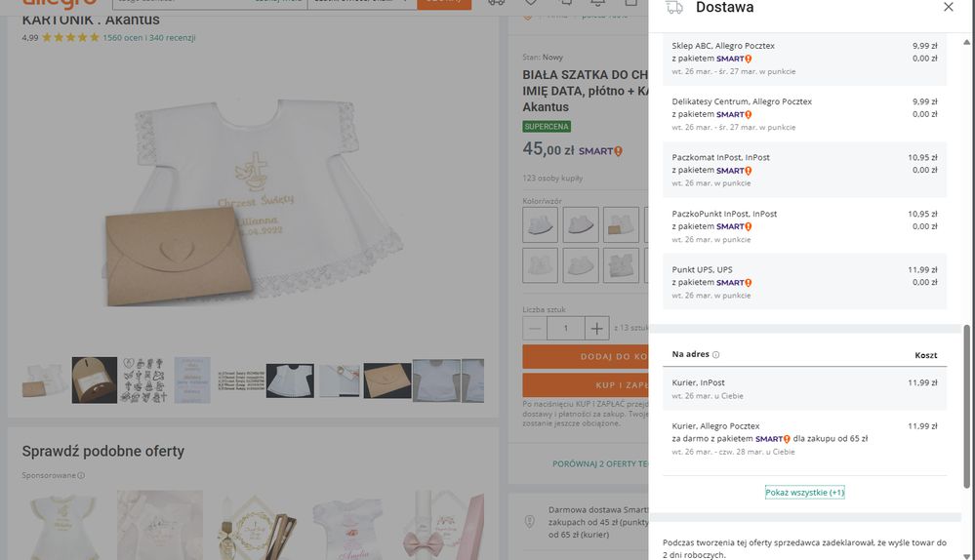Close the Dostawa delivery panel

pyautogui.click(x=948, y=8)
